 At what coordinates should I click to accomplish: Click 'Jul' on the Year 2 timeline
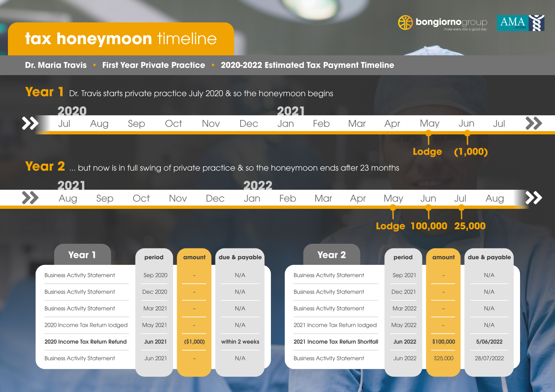[460, 198]
